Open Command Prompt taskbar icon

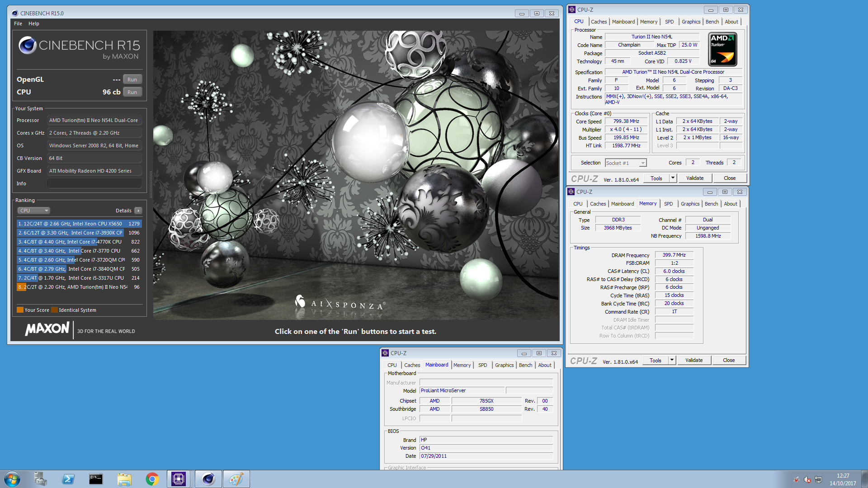96,479
